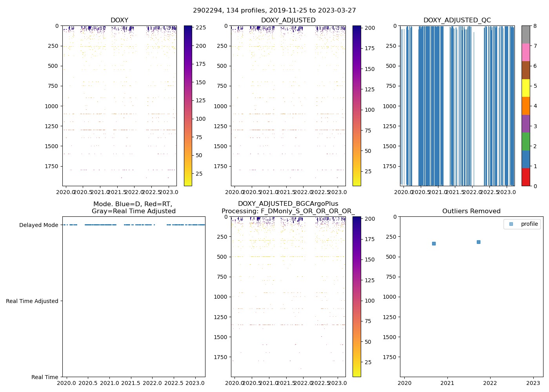Click the red segment of the QC colorbar
The height and width of the screenshot is (392, 549).
pos(526,177)
